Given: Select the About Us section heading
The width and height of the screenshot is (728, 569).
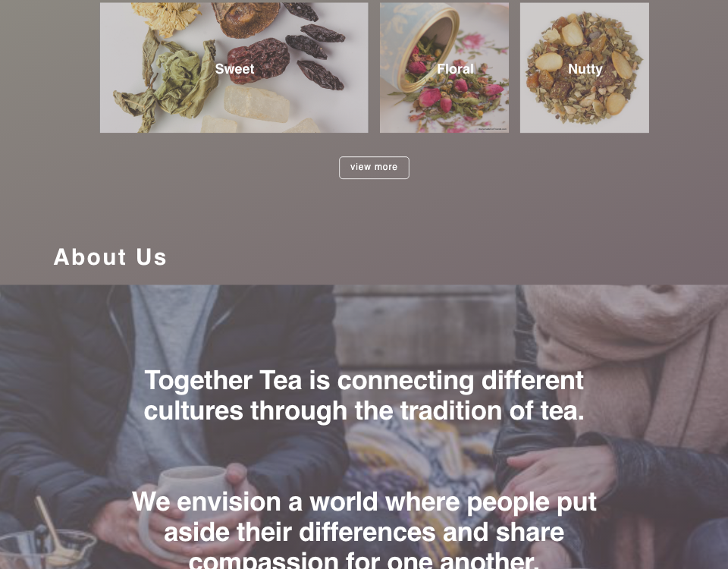Looking at the screenshot, I should 110,257.
